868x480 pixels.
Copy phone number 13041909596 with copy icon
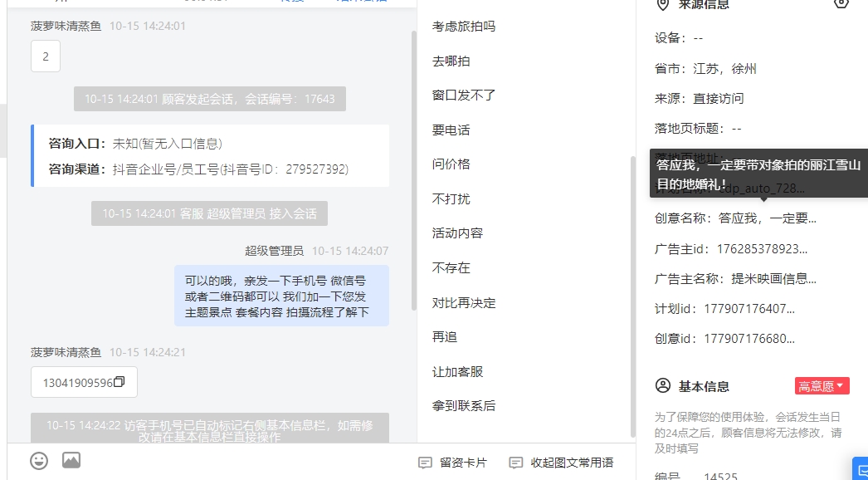(x=119, y=381)
